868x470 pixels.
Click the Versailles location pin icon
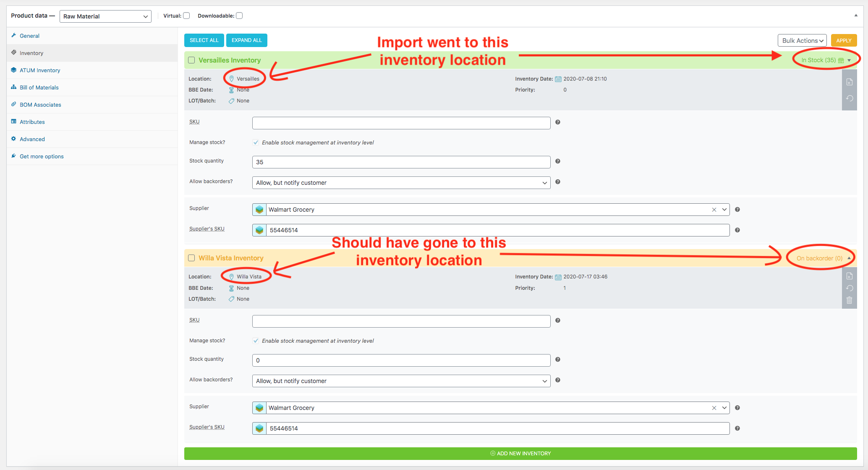pyautogui.click(x=231, y=79)
